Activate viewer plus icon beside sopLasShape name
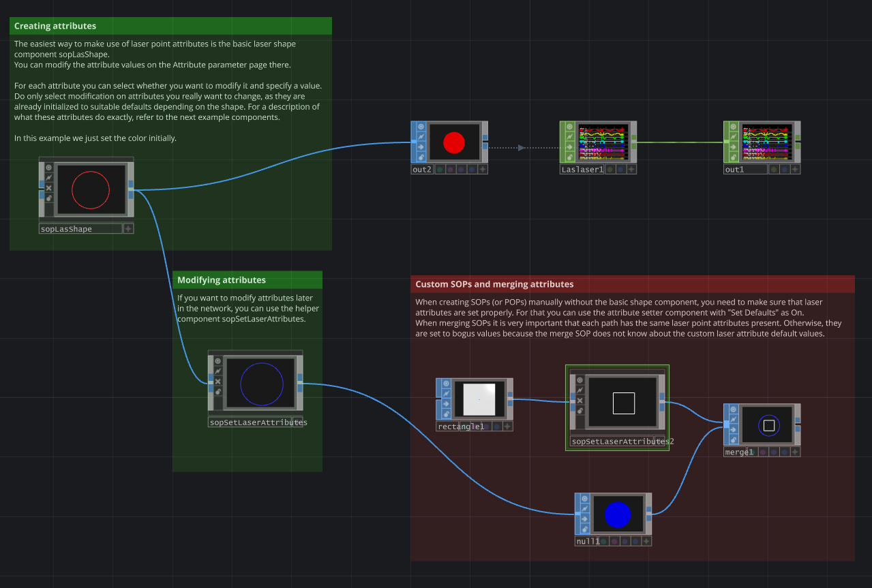Screen dimensions: 872x588 128,229
